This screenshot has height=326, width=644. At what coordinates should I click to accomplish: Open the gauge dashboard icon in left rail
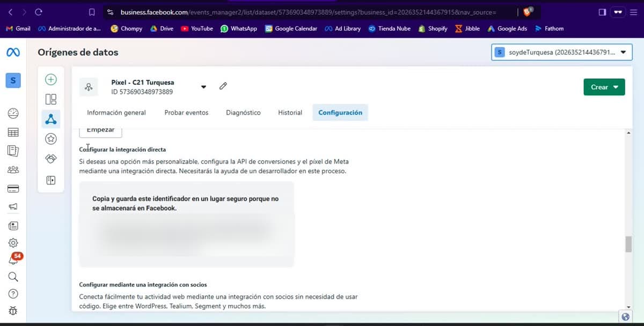point(13,113)
